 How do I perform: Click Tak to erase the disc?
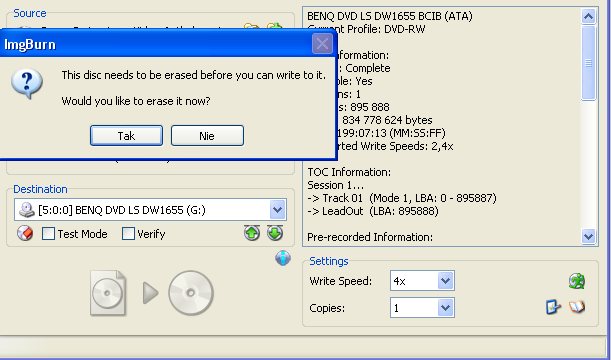[x=126, y=136]
